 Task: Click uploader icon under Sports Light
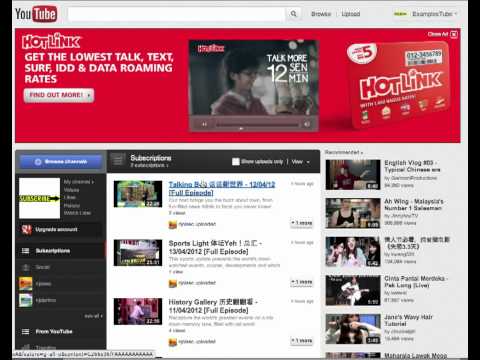pyautogui.click(x=172, y=283)
